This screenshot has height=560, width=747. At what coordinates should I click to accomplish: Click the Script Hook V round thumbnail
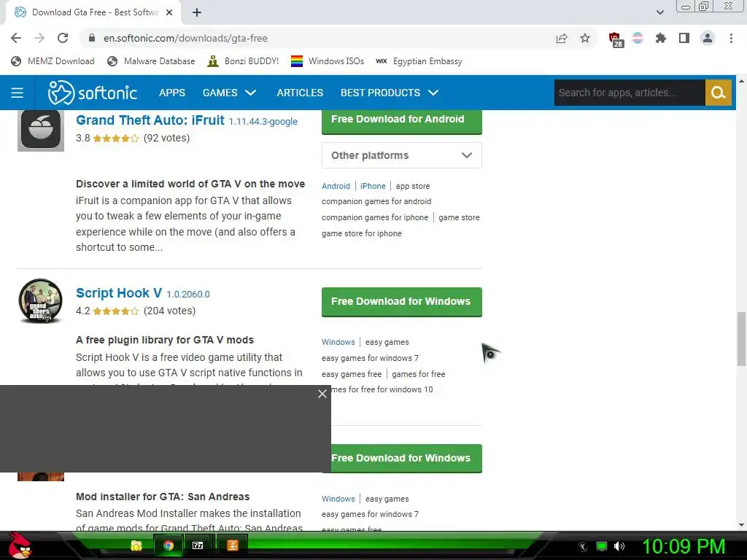41,301
